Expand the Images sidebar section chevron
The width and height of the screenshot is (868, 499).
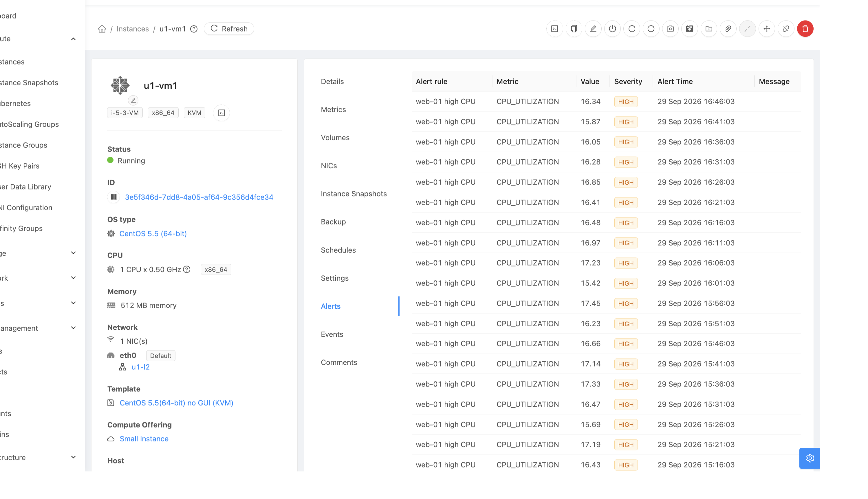point(73,303)
